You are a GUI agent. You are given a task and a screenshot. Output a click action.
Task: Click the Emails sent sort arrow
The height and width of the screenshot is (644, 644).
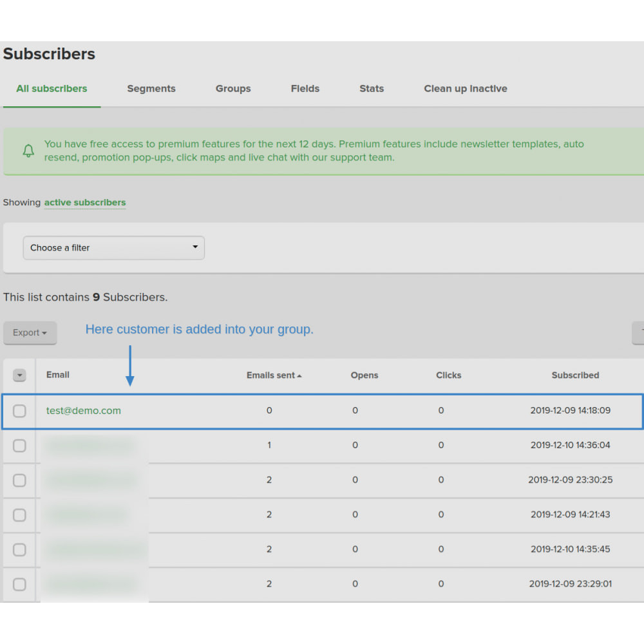coord(299,376)
